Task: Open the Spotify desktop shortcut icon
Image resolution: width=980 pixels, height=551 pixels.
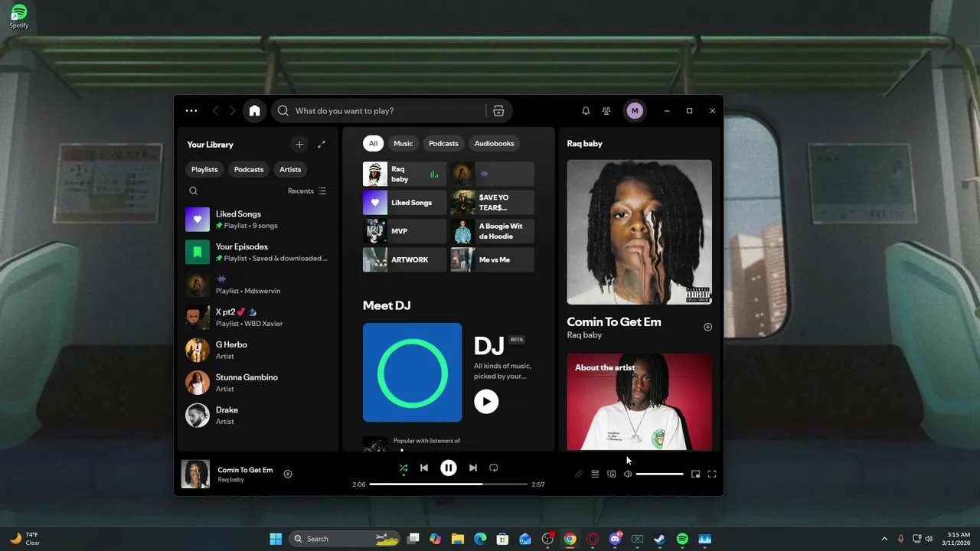Action: click(19, 16)
